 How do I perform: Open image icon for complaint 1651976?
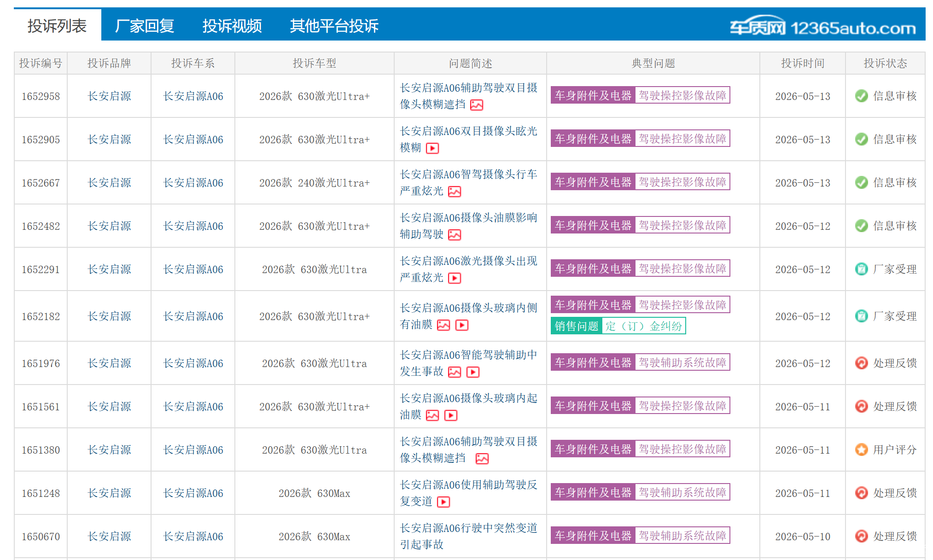455,372
